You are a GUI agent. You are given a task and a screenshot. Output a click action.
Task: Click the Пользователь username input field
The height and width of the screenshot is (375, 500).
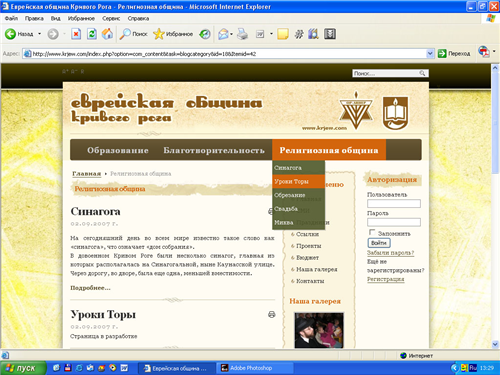pyautogui.click(x=394, y=203)
